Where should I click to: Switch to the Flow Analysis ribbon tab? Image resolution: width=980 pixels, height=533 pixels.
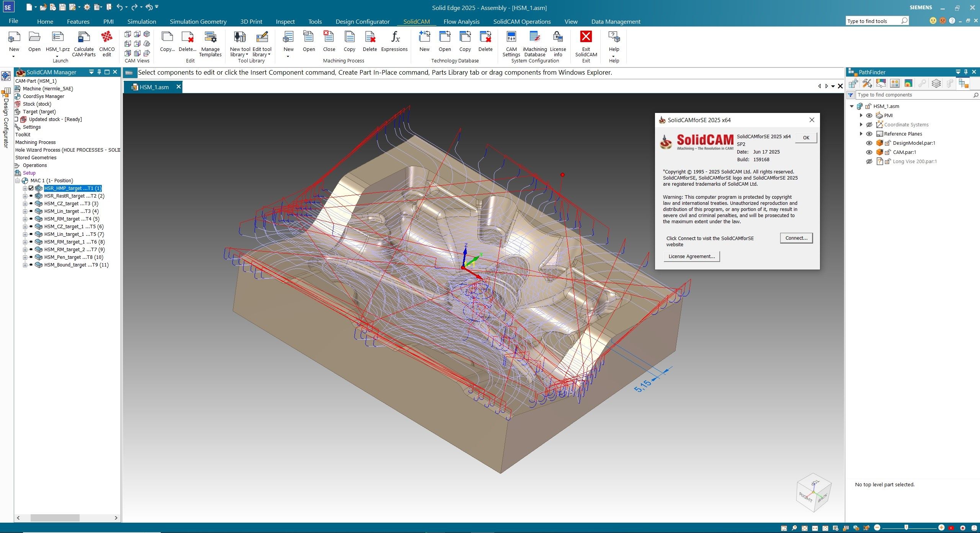point(461,21)
